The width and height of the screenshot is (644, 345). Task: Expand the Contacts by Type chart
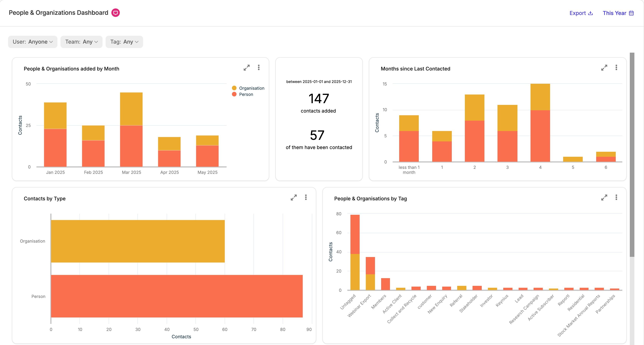pyautogui.click(x=294, y=197)
